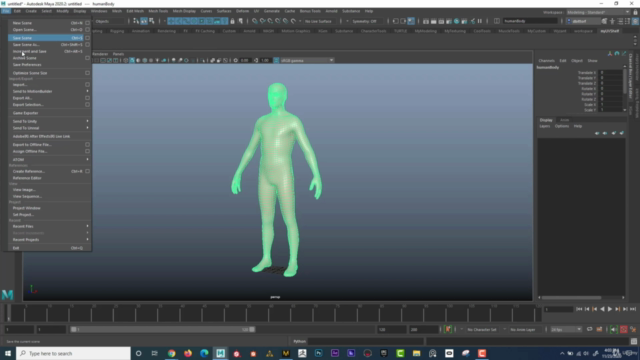
Task: Open Firefox from the taskbar
Action: coord(188,353)
